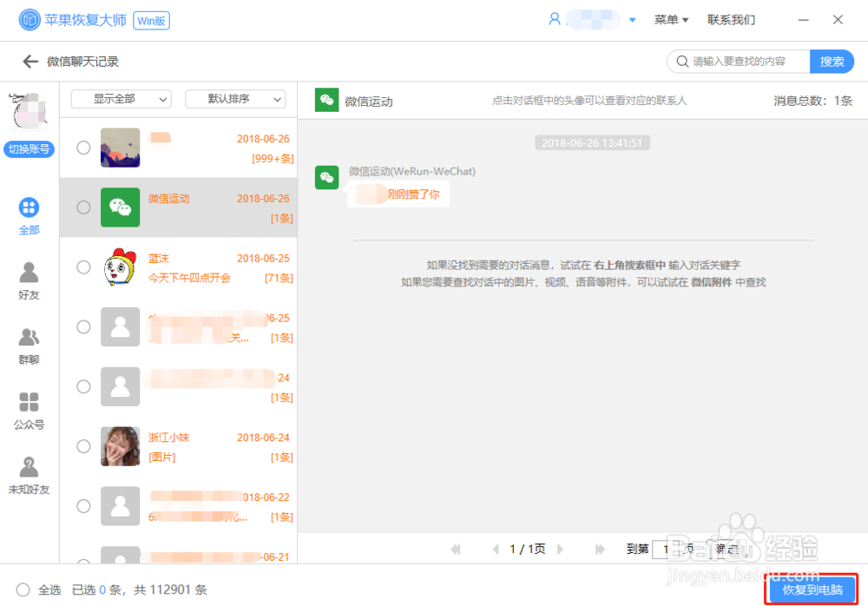
Task: Click the 蓝沫 Doraemon avatar
Action: [120, 267]
